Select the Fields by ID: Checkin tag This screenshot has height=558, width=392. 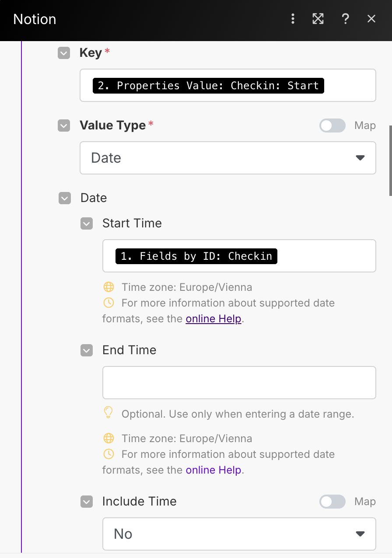point(196,256)
